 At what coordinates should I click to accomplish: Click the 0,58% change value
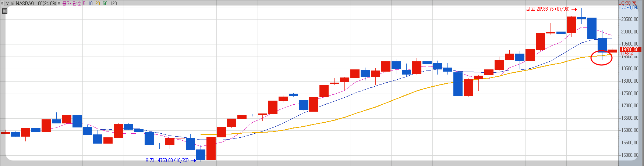pos(627,54)
